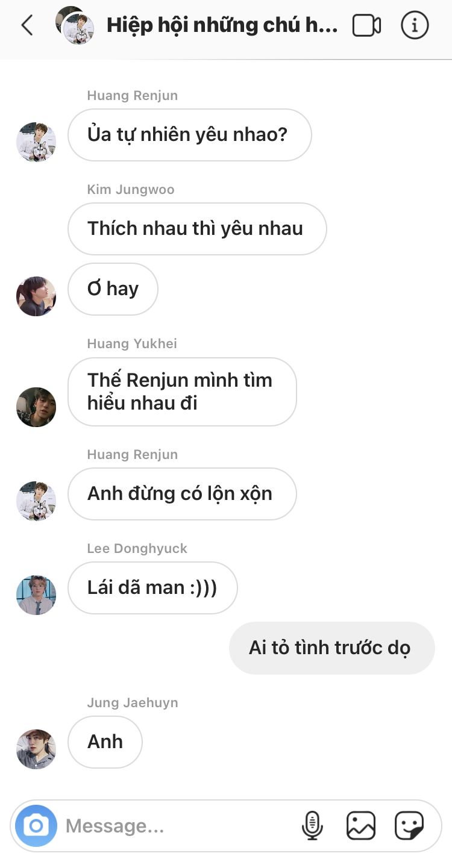Open the chat info details icon
This screenshot has width=452, height=868.
coord(415,25)
